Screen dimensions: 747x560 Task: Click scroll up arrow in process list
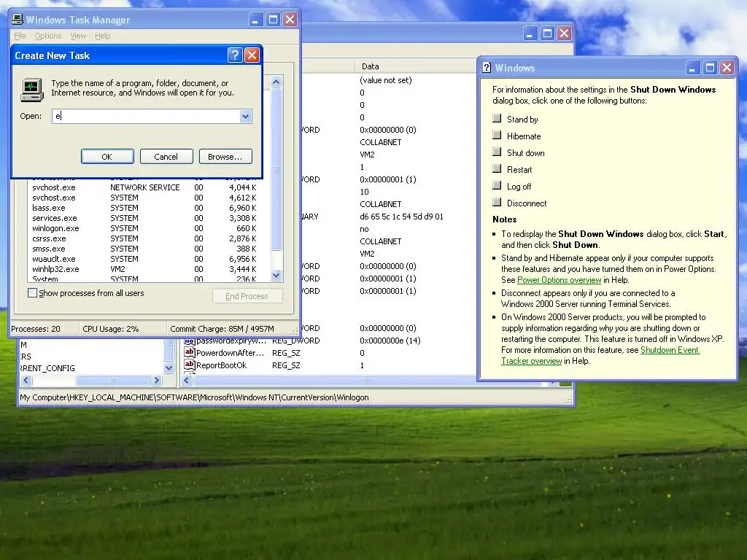pos(276,82)
